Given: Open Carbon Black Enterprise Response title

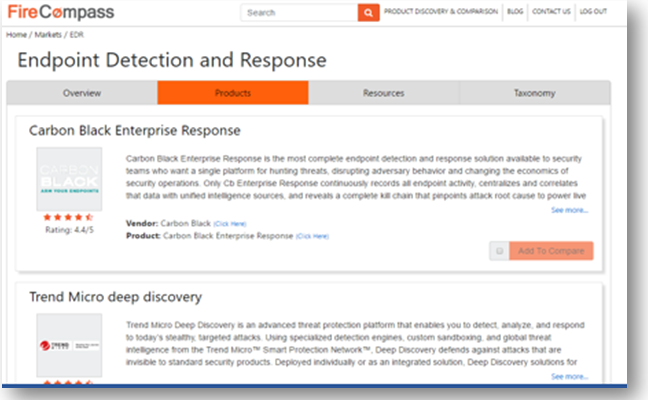Looking at the screenshot, I should coord(135,131).
